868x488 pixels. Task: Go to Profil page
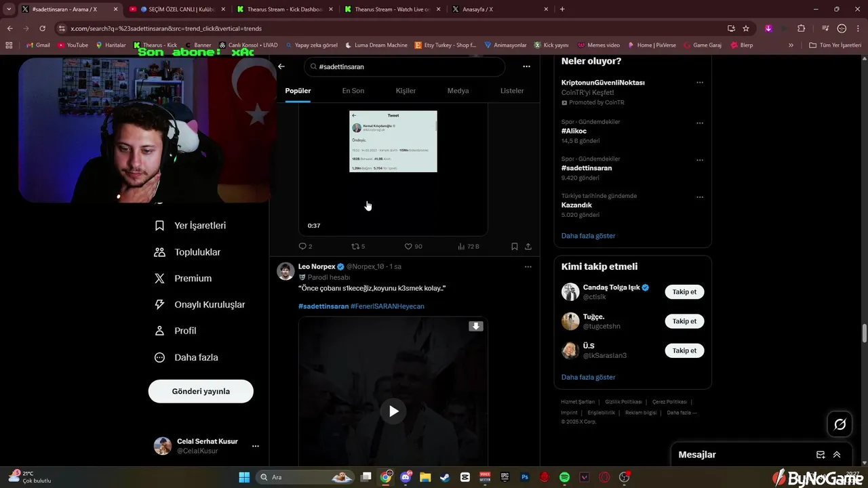(x=176, y=331)
